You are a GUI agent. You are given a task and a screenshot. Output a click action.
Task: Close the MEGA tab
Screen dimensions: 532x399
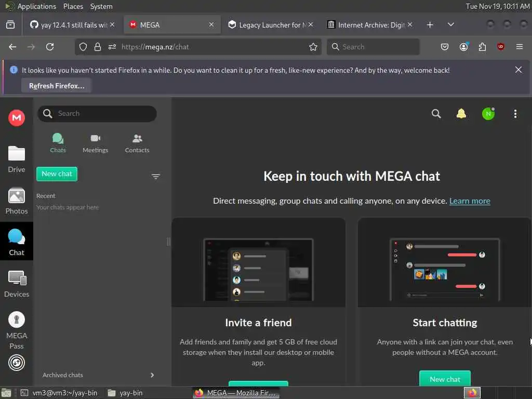(211, 24)
